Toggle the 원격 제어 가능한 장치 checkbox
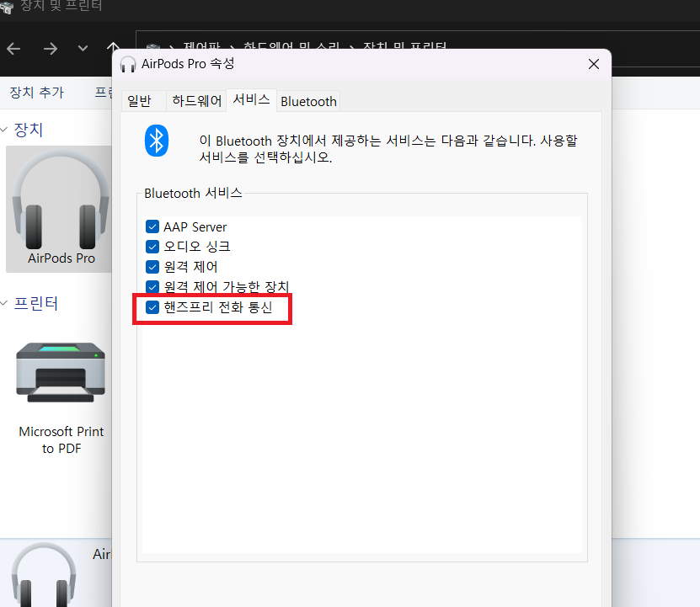Screen dimensions: 700x607 (152, 286)
